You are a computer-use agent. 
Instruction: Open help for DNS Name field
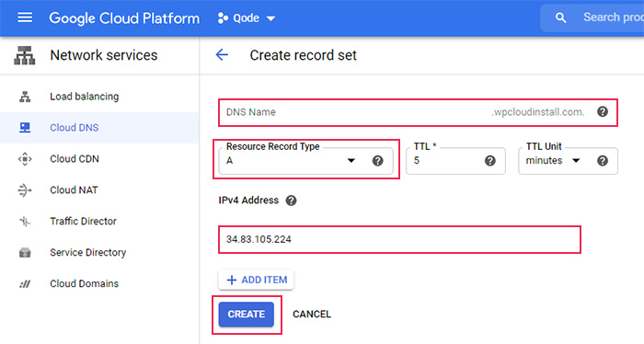(603, 111)
